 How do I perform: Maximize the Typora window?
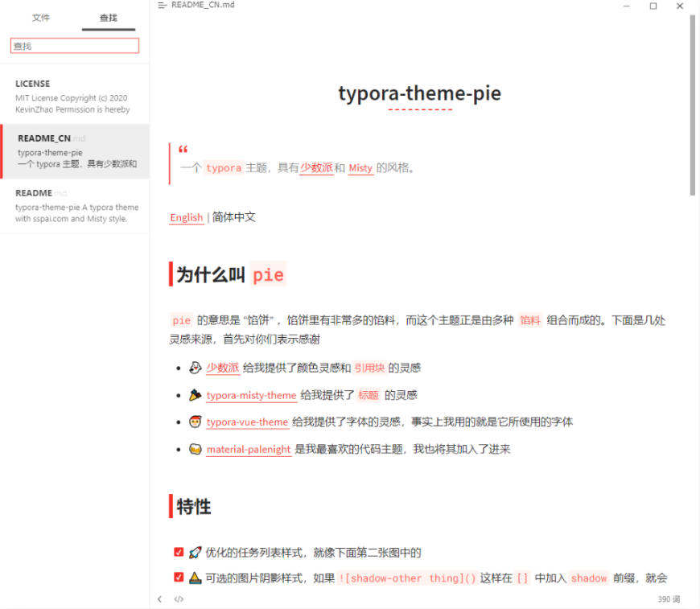coord(653,6)
